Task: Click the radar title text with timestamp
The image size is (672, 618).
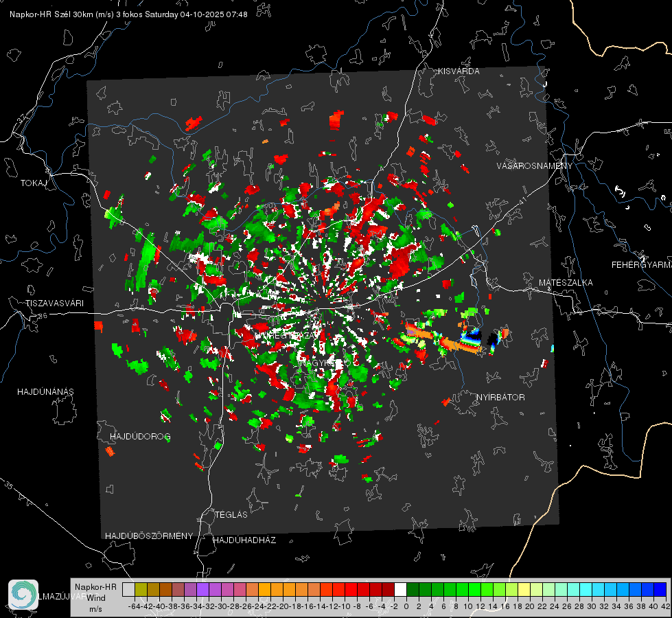Action: 128,14
